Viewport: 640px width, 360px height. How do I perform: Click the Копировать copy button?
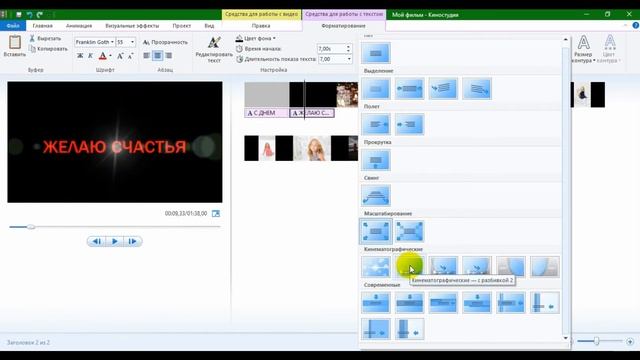(48, 49)
